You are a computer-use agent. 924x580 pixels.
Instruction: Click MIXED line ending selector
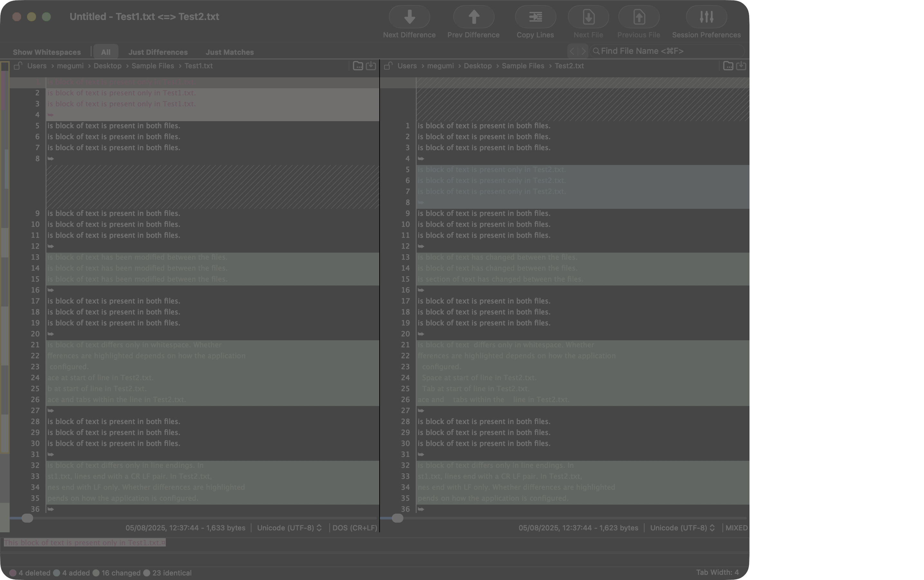coord(736,528)
